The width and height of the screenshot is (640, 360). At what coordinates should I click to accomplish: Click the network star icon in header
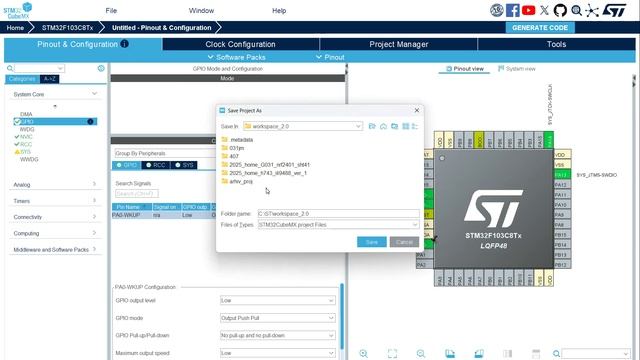[x=592, y=11]
